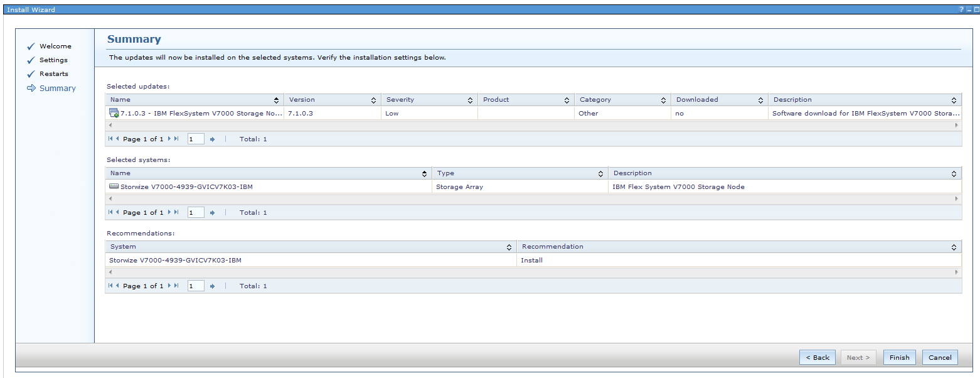Go to next page in Selected updates pager
The width and height of the screenshot is (980, 378).
tap(169, 139)
